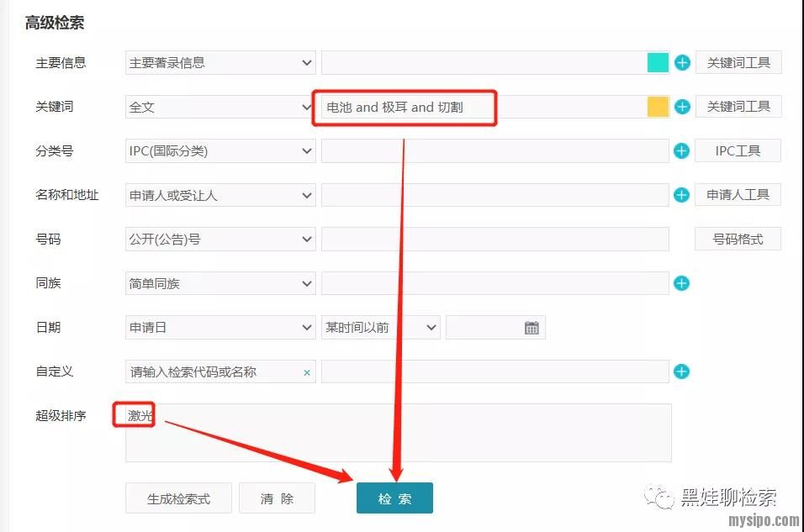Open 申请人或受让人 dropdown
This screenshot has width=804, height=532.
tap(220, 195)
